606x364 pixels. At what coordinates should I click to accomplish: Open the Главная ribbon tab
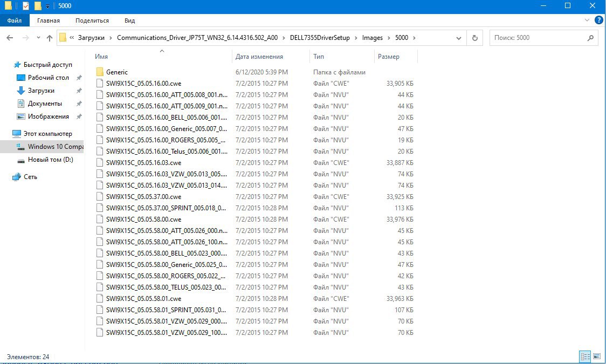tap(49, 20)
